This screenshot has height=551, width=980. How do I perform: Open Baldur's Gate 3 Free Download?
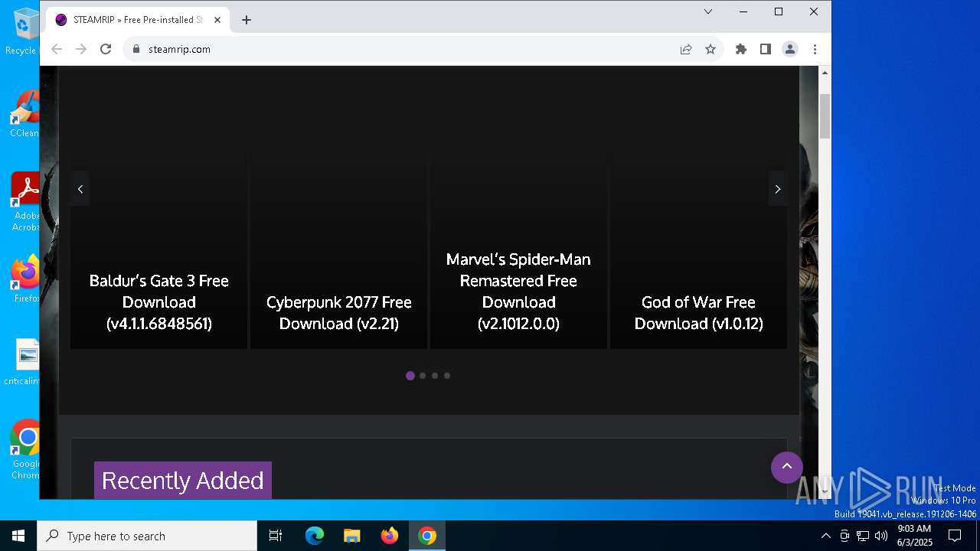click(158, 302)
